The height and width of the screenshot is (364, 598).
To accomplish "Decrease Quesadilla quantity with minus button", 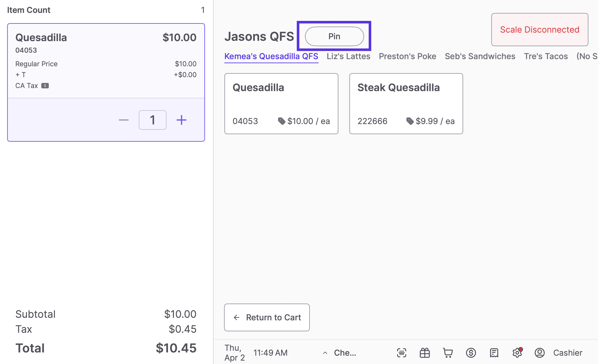I will pos(124,120).
